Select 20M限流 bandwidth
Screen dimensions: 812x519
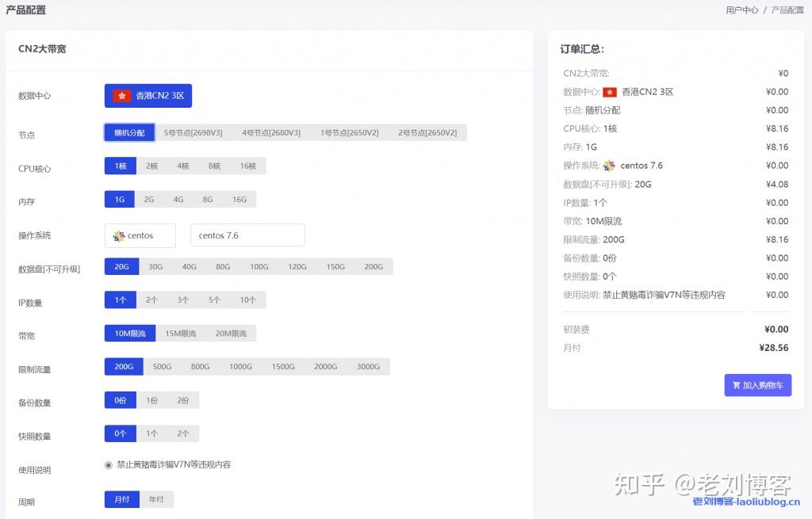click(231, 334)
